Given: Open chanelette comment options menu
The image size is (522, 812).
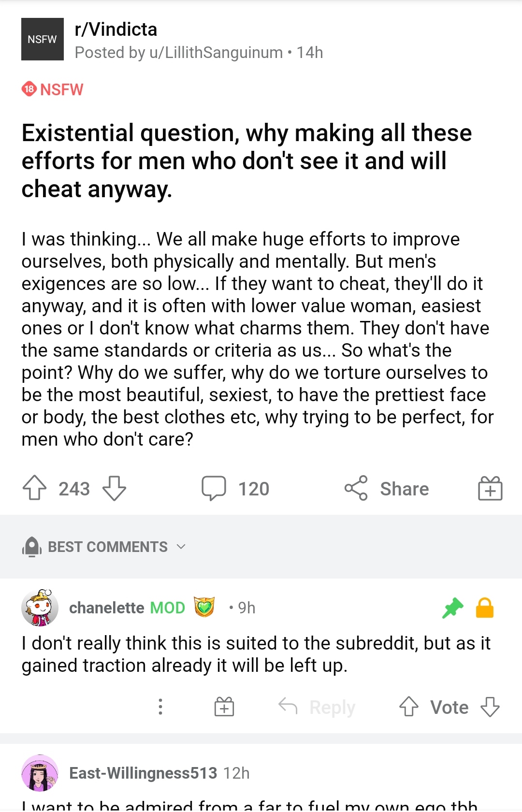Looking at the screenshot, I should 160,707.
